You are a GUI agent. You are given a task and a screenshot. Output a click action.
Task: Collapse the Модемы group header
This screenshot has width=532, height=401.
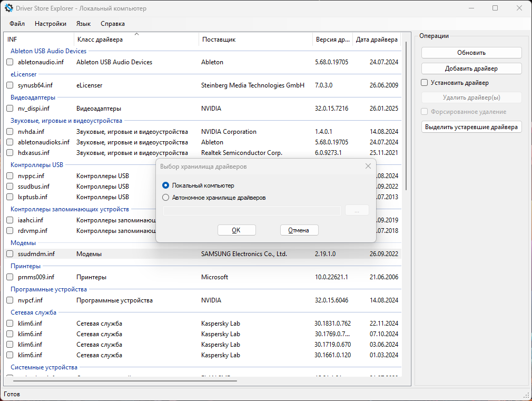click(x=23, y=243)
